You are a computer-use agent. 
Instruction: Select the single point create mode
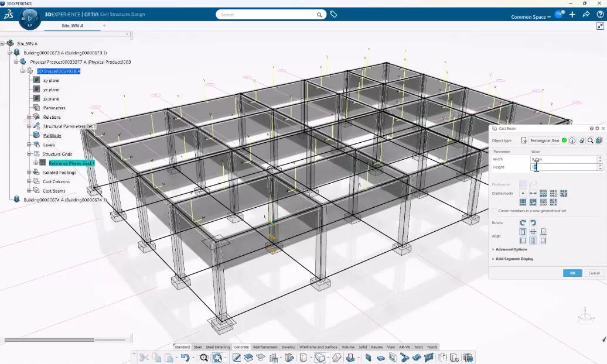pos(523,193)
